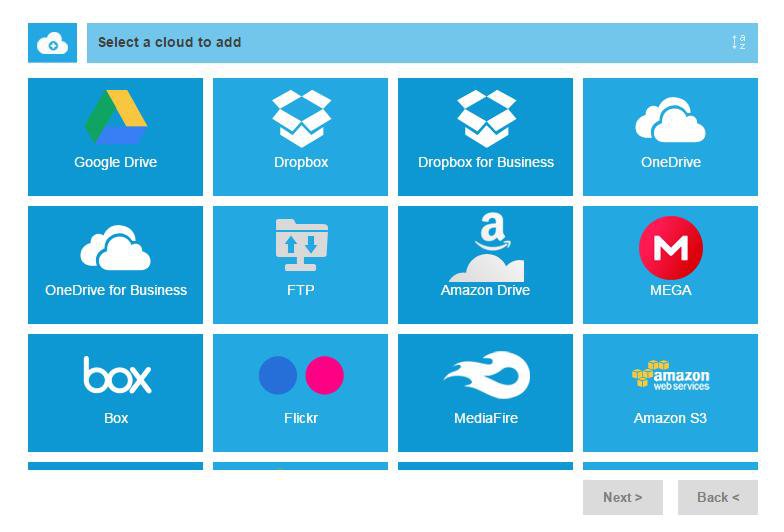This screenshot has height=532, width=784.
Task: Pick the MediaFire flame icon
Action: point(486,375)
